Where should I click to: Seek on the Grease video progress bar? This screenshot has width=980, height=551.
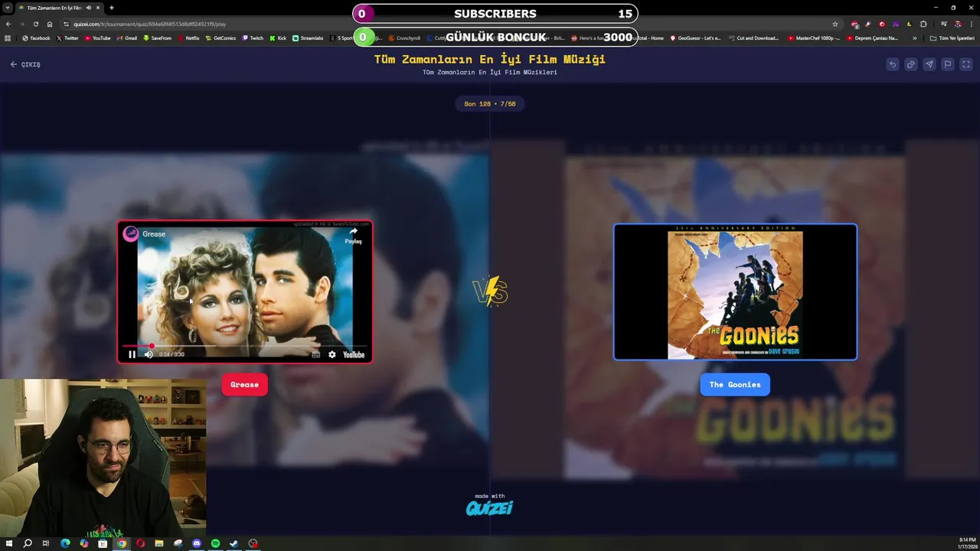pyautogui.click(x=244, y=346)
